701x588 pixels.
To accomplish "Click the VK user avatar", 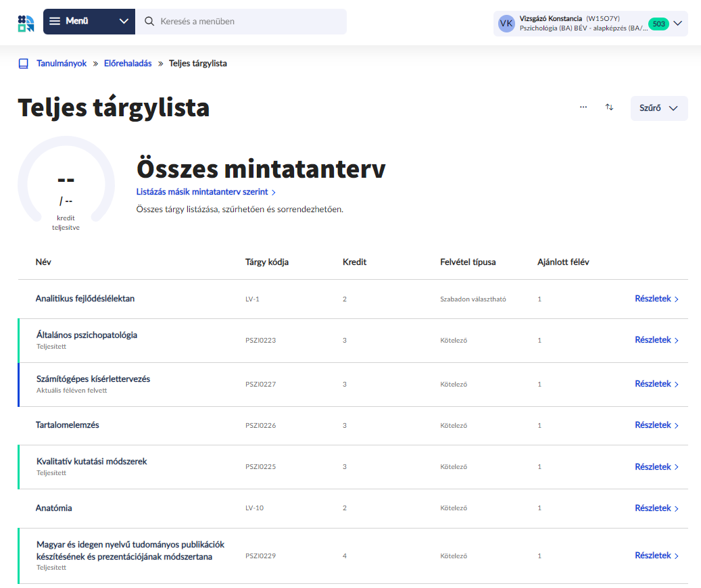I will pos(506,23).
